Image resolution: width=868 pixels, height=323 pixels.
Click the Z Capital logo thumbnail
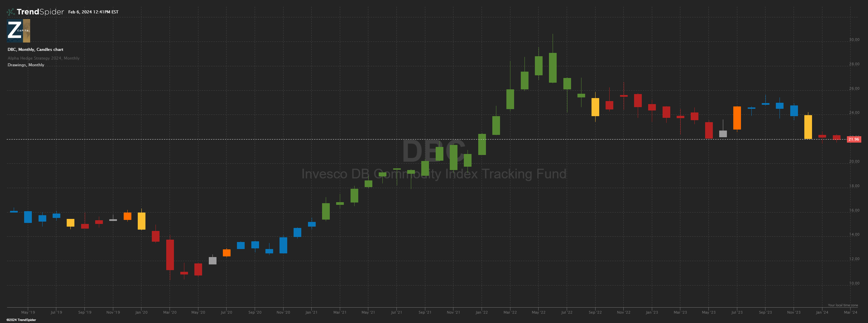click(x=18, y=30)
